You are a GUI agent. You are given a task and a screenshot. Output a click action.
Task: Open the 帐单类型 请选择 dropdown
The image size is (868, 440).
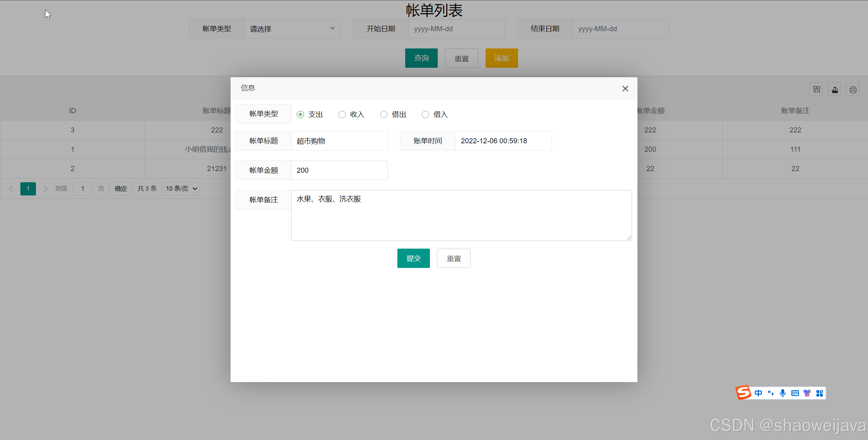point(292,29)
